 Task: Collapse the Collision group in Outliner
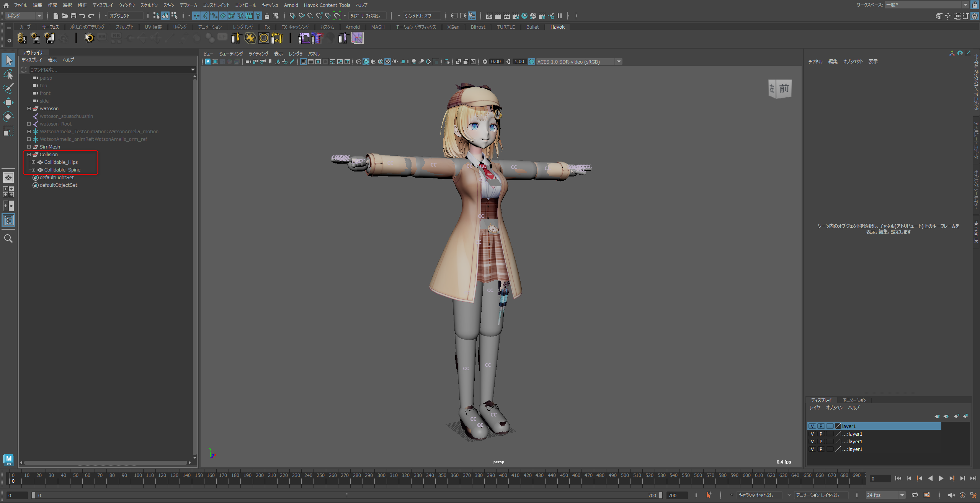(x=29, y=155)
